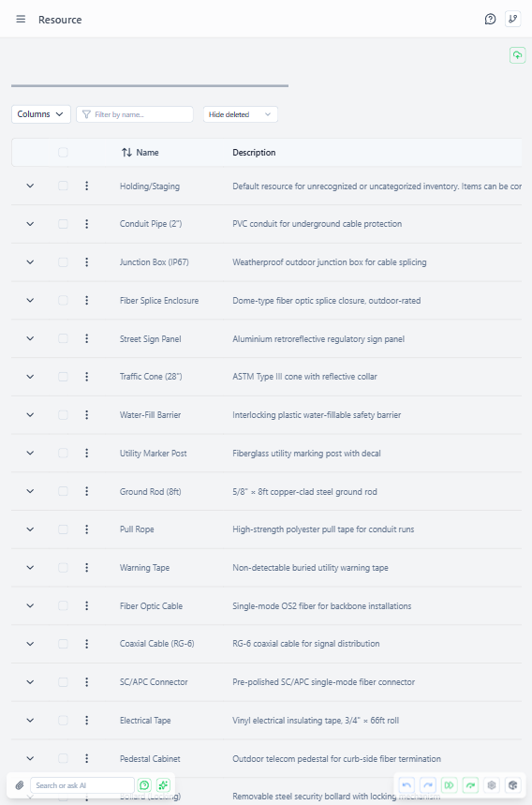Open row actions for Traffic Cone (28")

click(x=87, y=377)
